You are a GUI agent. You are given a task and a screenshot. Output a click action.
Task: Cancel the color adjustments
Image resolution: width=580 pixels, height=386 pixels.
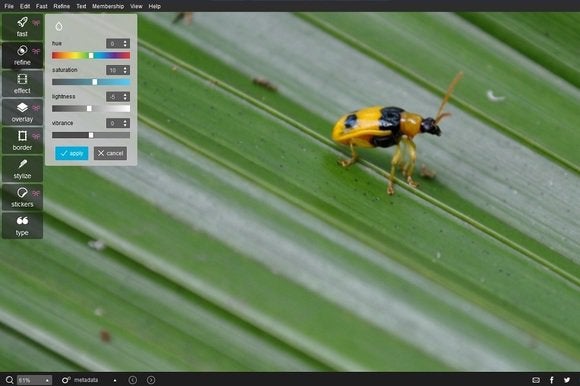110,153
